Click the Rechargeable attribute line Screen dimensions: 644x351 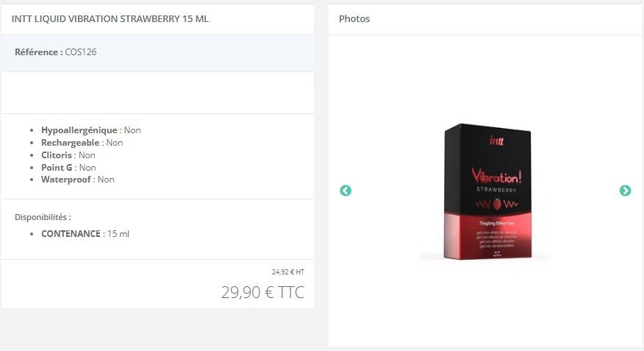tap(82, 143)
